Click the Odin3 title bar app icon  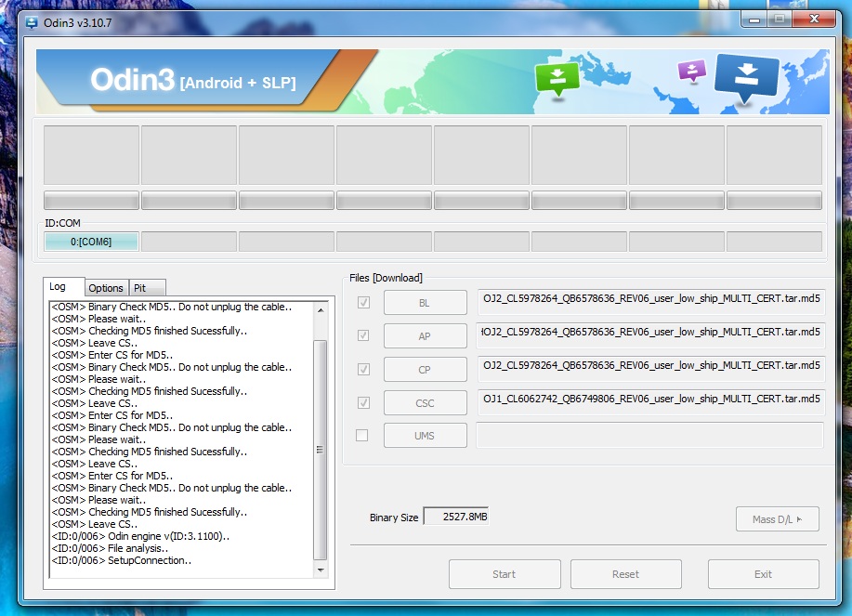(32, 23)
